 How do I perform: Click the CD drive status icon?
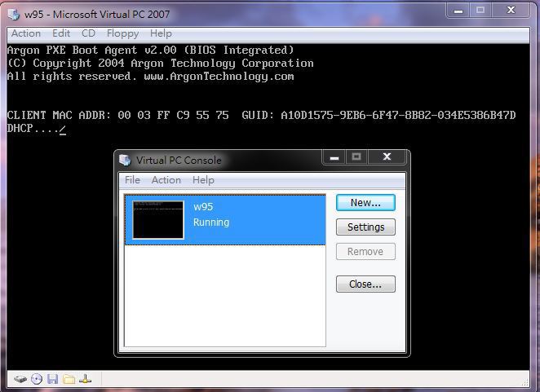click(37, 379)
